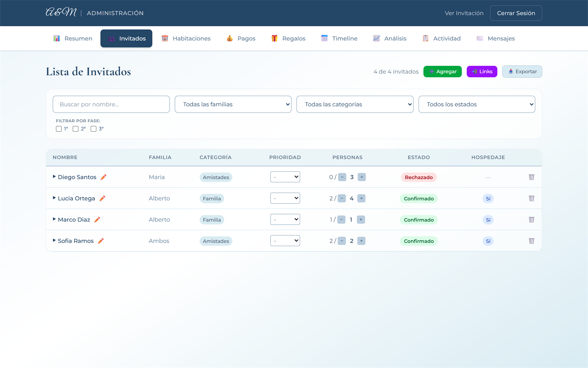Click the plus button in Sofia Ramos's row

pos(361,241)
